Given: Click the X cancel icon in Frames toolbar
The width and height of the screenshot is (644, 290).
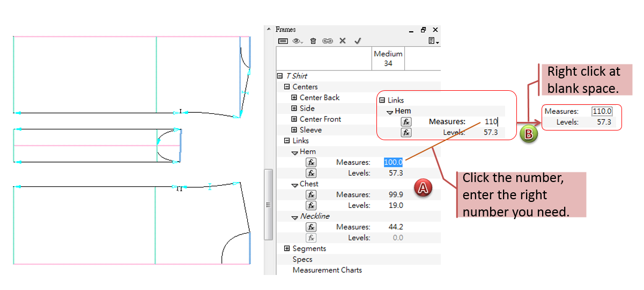Looking at the screenshot, I should point(343,41).
